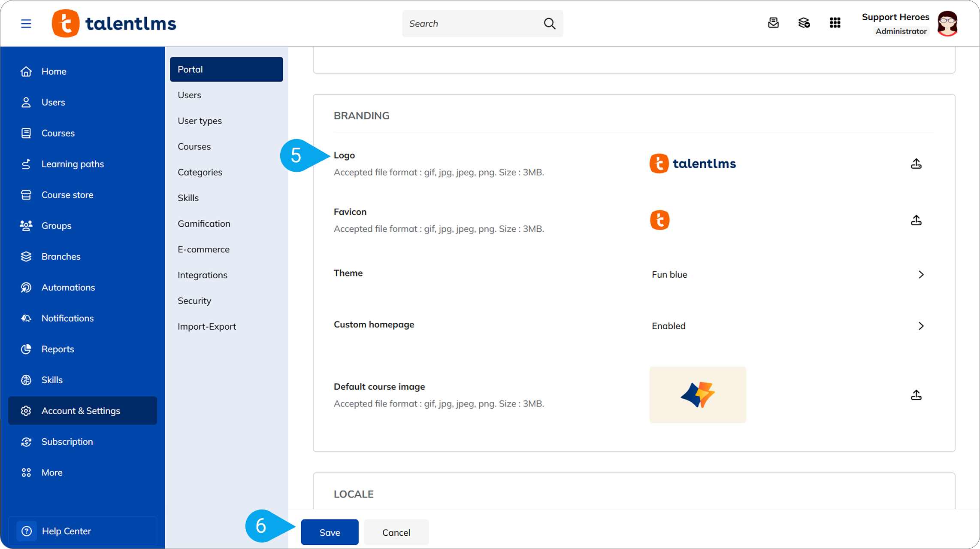Screen dimensions: 980x549
Task: Expand the Theme setting chevron
Action: coord(921,275)
